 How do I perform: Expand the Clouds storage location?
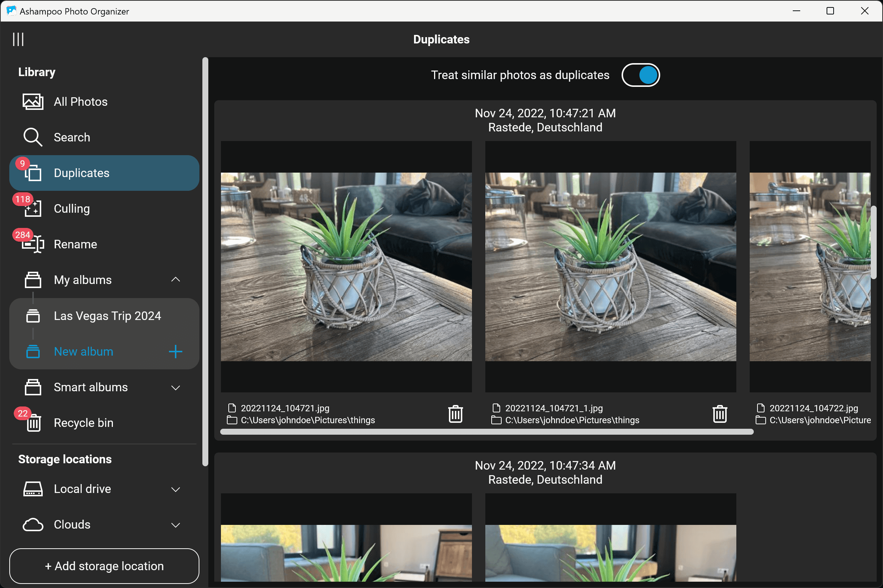(176, 525)
